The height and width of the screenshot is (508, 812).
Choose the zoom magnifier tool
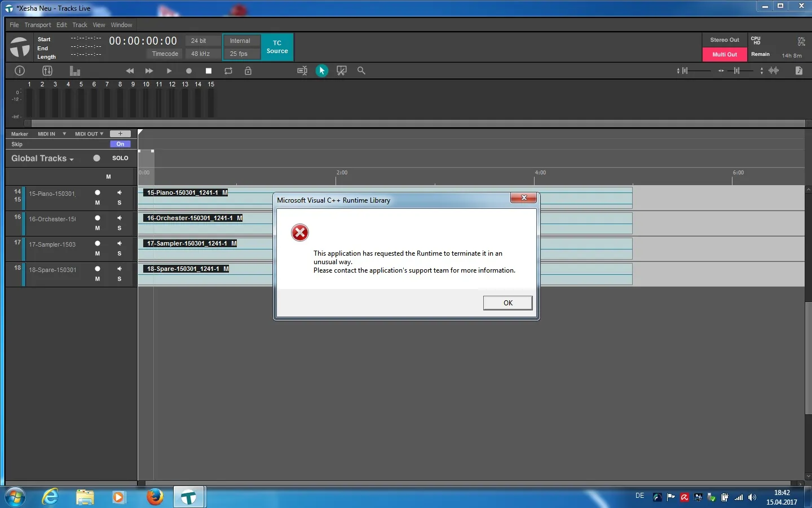click(x=361, y=71)
